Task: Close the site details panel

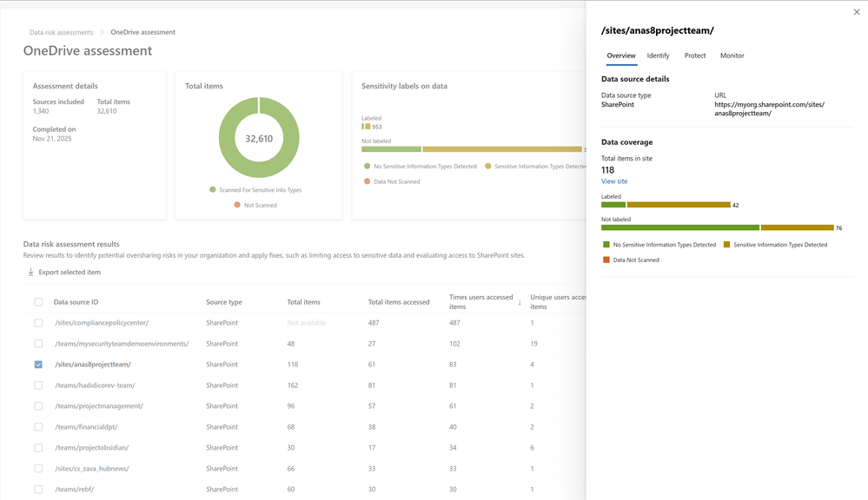Action: 857,11
